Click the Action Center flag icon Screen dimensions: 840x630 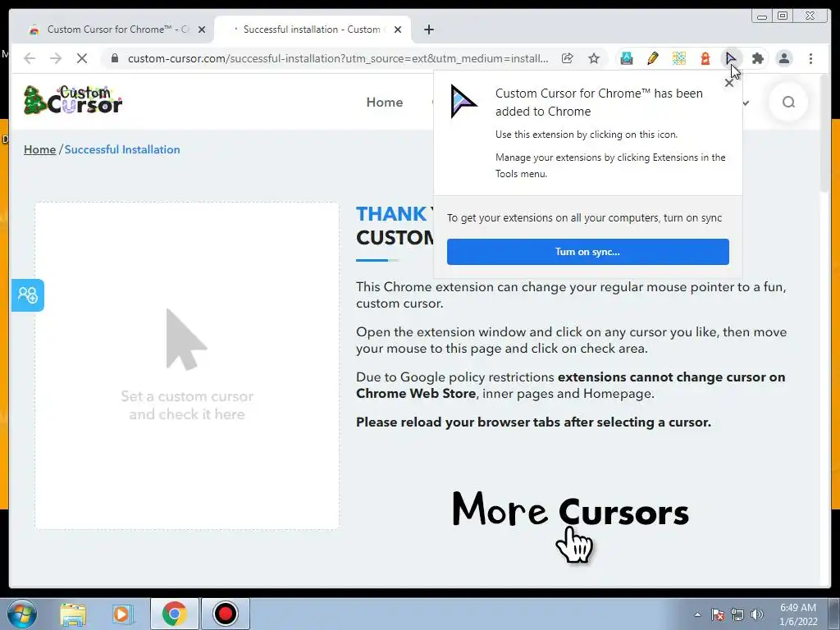pyautogui.click(x=717, y=614)
